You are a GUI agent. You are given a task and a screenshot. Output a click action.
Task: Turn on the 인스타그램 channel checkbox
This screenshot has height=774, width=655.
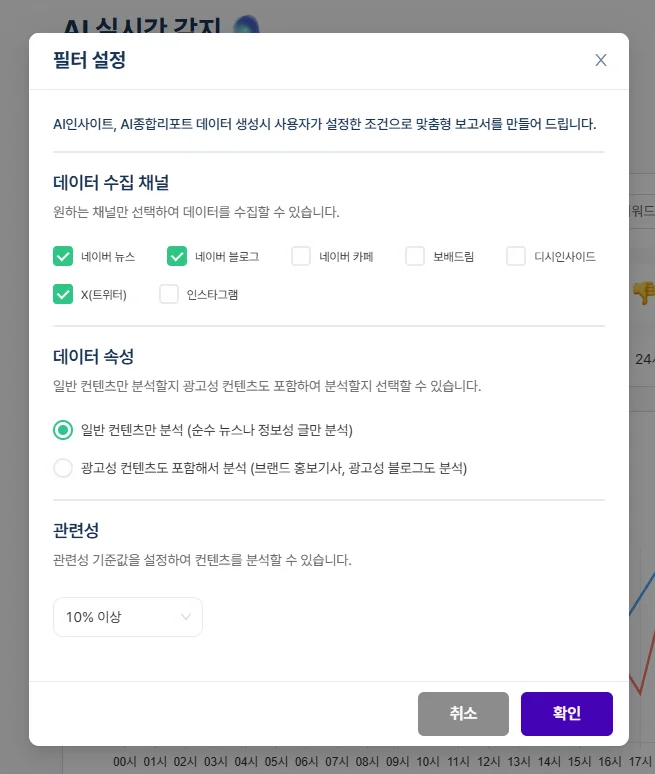tap(169, 294)
